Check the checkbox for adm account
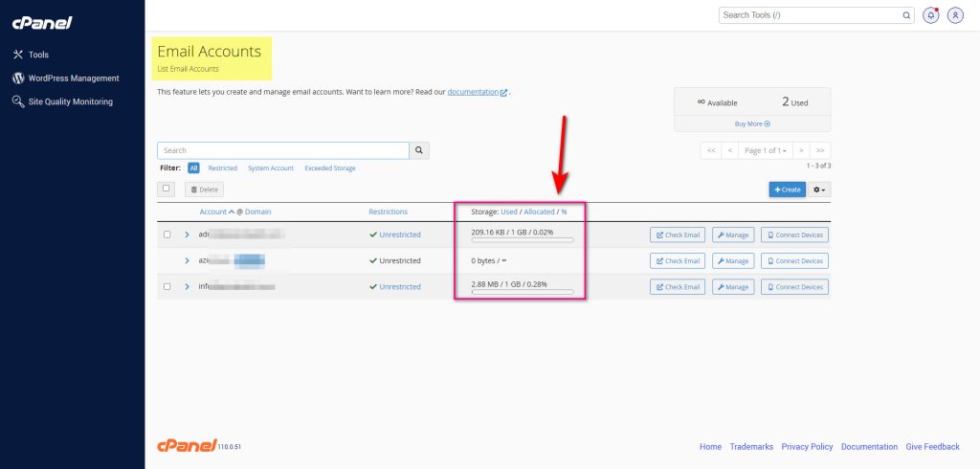The height and width of the screenshot is (469, 980). click(167, 234)
